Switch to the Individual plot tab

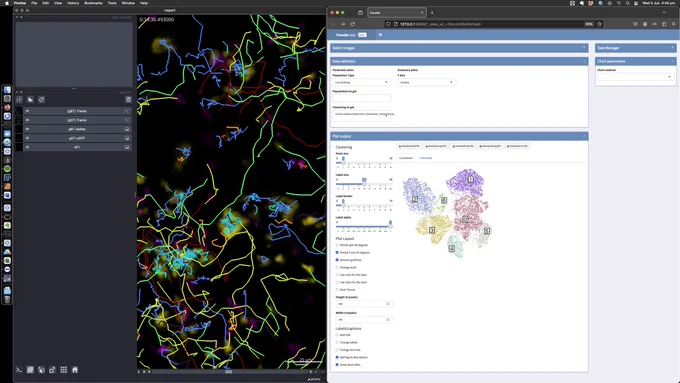click(425, 158)
